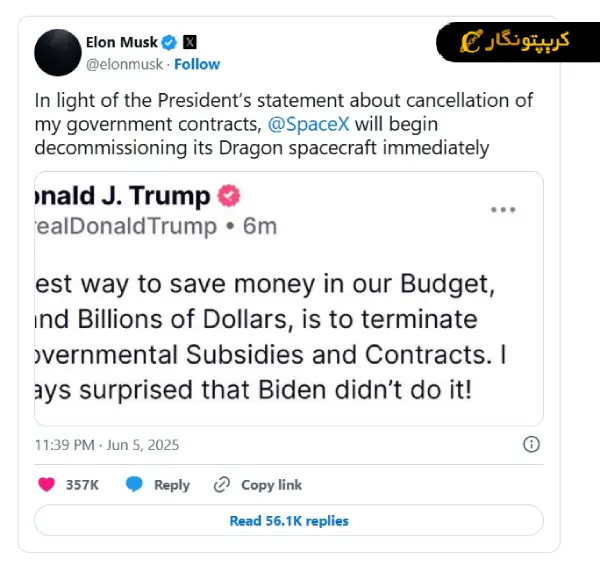600x565 pixels.
Task: Click Elon Musk's profile avatar
Action: click(57, 52)
